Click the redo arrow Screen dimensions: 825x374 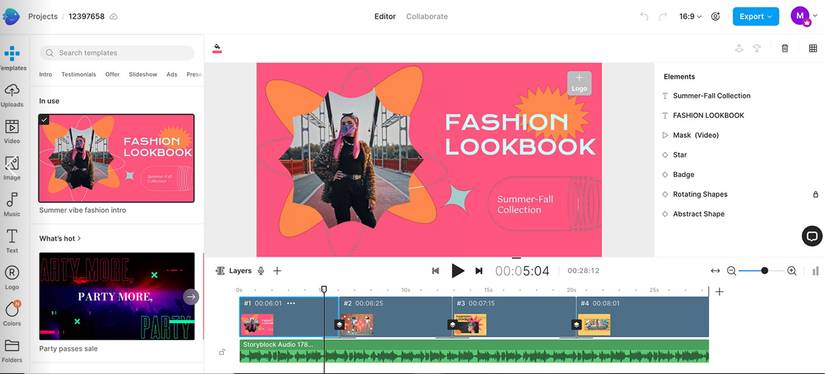tap(663, 16)
